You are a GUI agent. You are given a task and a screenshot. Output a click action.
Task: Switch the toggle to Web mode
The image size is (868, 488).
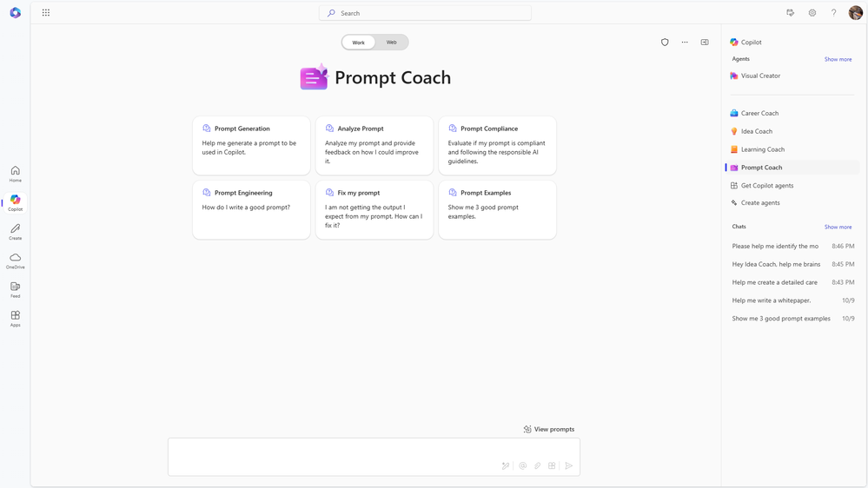click(x=391, y=42)
